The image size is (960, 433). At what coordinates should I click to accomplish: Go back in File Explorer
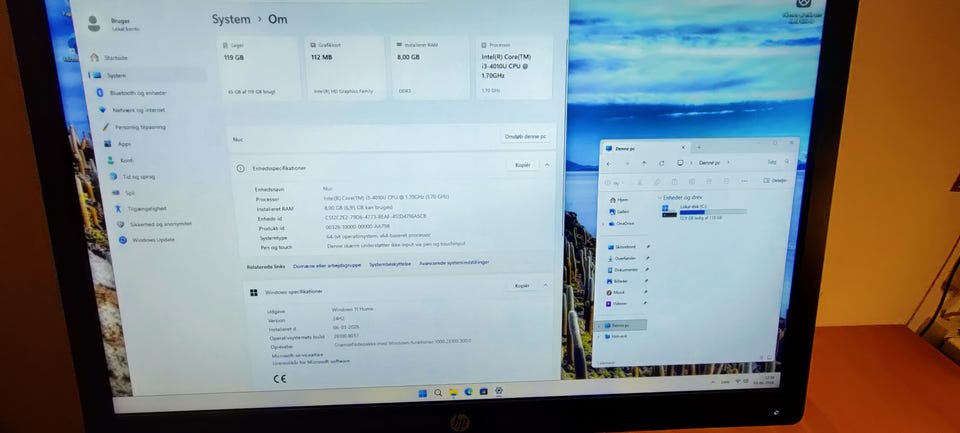pyautogui.click(x=608, y=164)
